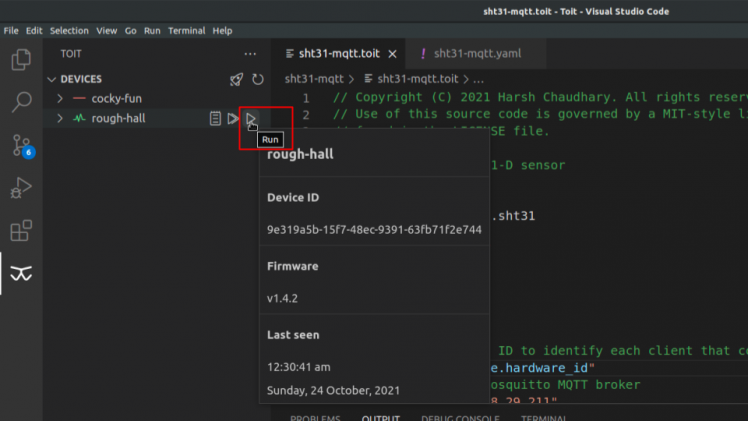Place cursor on line 2 MIT-style license comment
The image size is (748, 421).
point(540,114)
